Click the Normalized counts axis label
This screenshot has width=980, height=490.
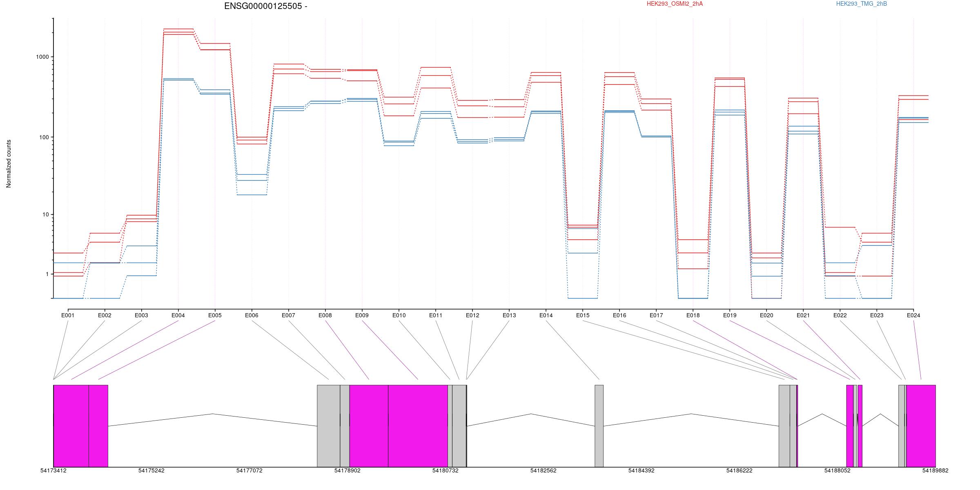[9, 164]
